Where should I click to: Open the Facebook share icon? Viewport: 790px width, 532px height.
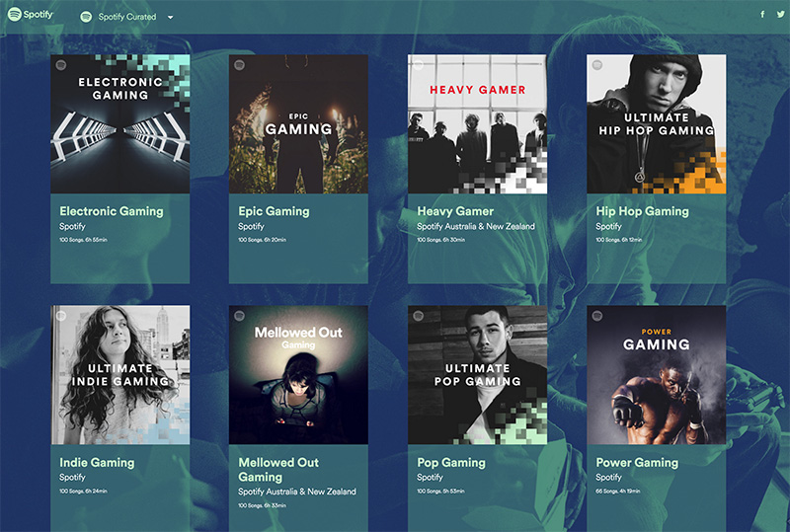(762, 14)
